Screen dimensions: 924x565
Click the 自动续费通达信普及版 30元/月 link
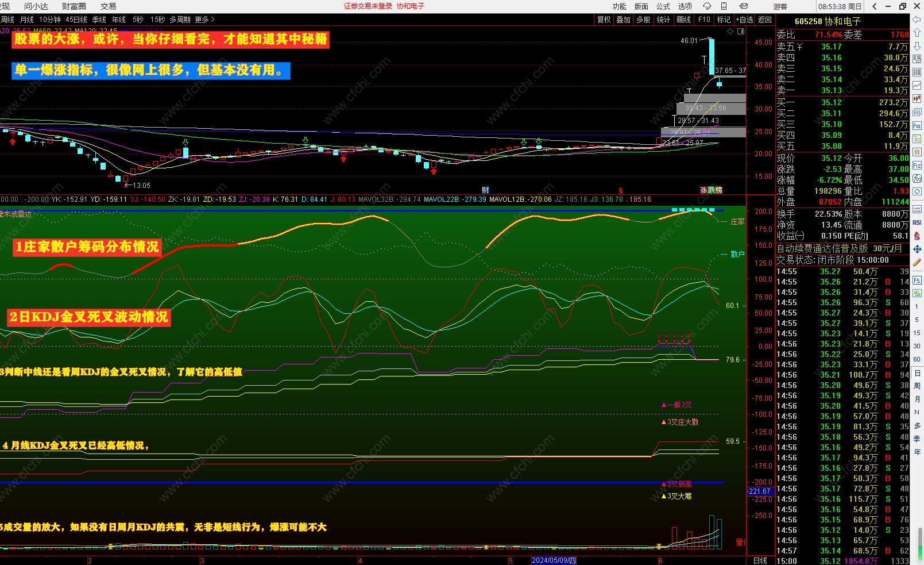click(x=840, y=248)
